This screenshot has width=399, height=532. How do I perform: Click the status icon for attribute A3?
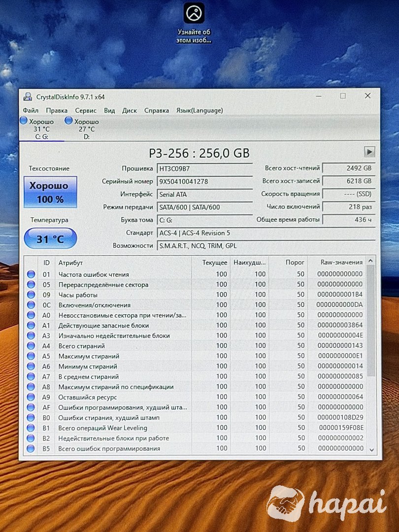point(31,335)
